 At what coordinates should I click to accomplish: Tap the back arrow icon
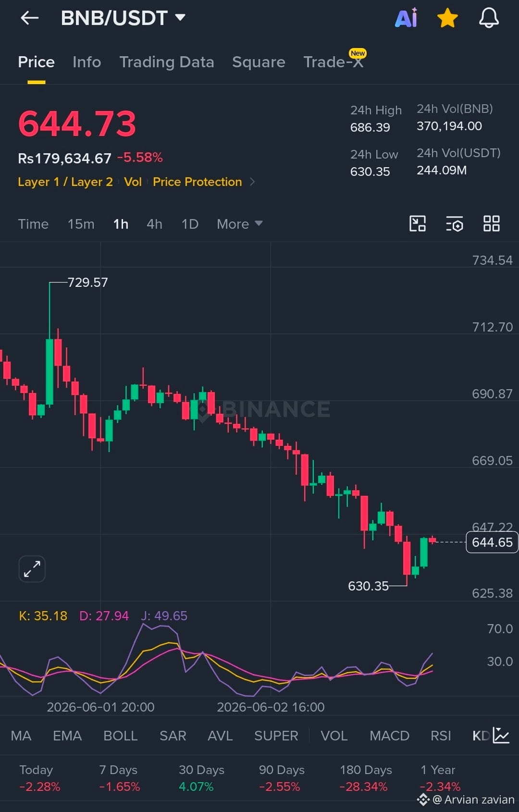pos(30,18)
